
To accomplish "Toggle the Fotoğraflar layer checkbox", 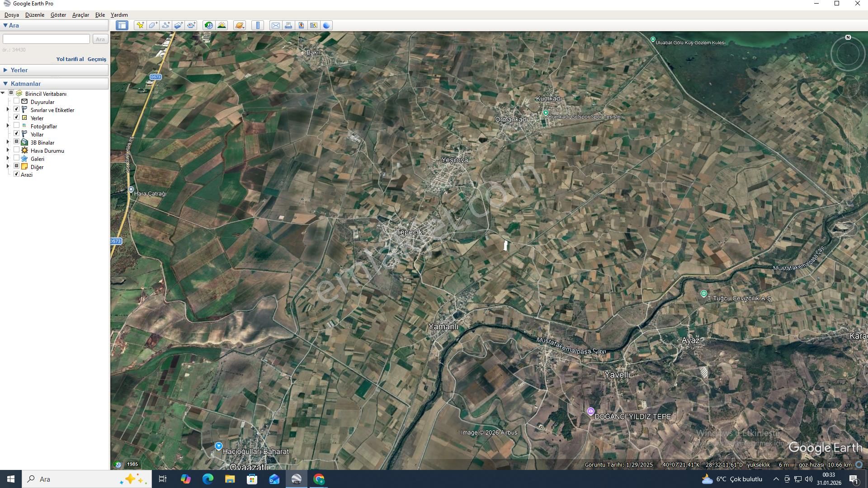I will coord(17,126).
